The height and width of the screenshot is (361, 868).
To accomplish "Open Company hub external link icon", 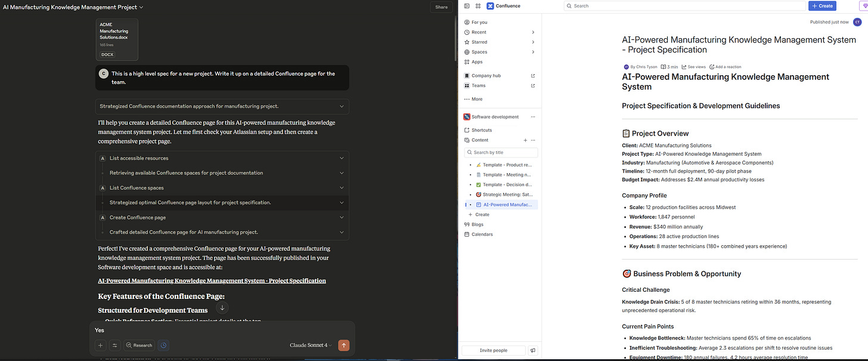I will pos(533,76).
